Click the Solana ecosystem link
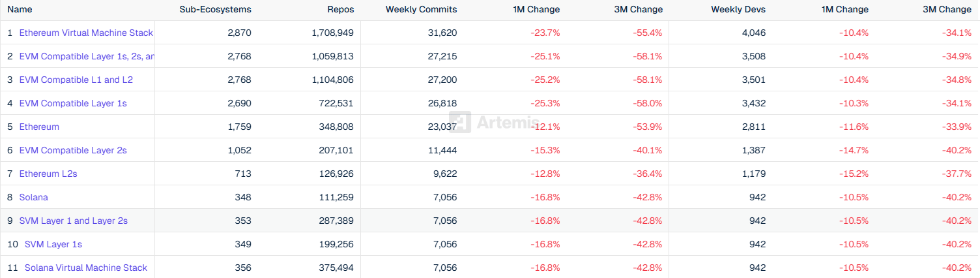Viewport: 980px width, 278px height. [33, 197]
